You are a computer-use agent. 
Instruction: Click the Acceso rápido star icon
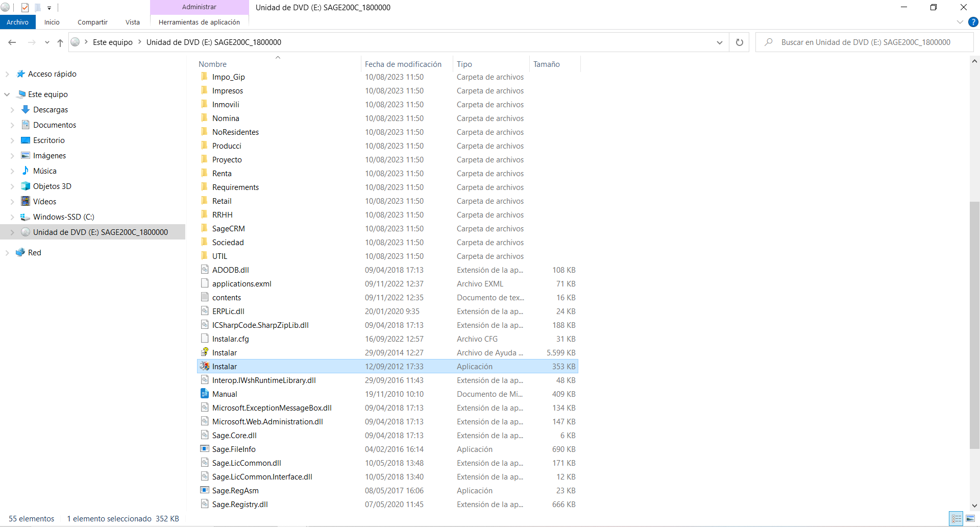click(20, 74)
